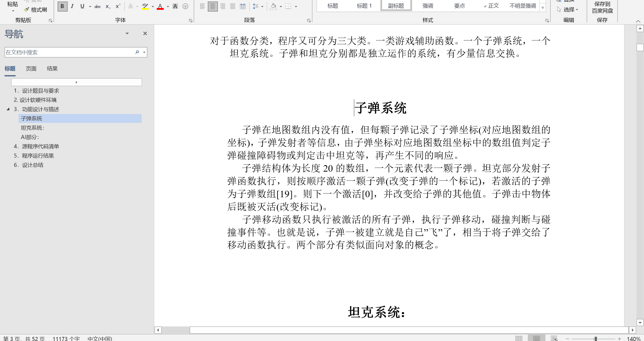Go to heading 2. 设计软硬件环境

[35, 100]
